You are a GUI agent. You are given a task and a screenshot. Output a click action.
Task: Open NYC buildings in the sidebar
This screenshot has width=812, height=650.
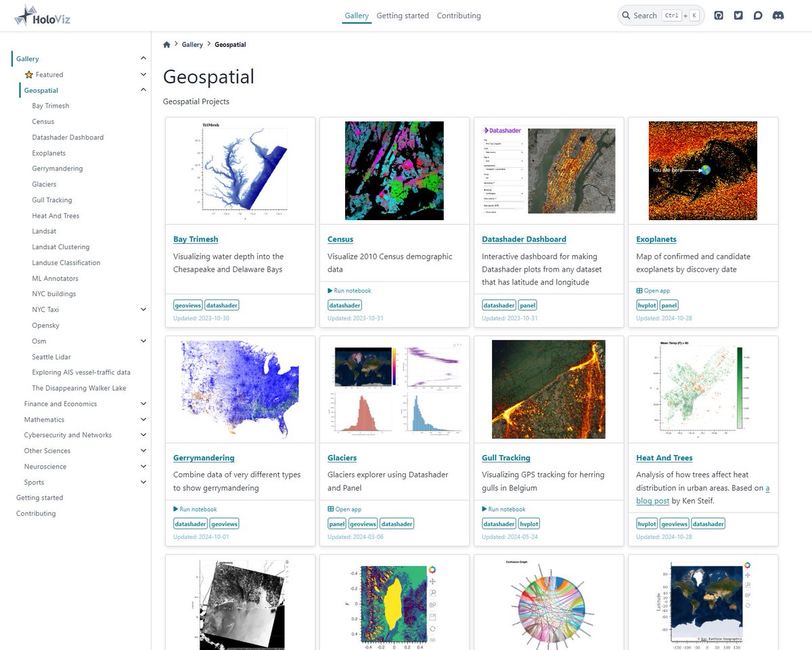[x=54, y=294]
